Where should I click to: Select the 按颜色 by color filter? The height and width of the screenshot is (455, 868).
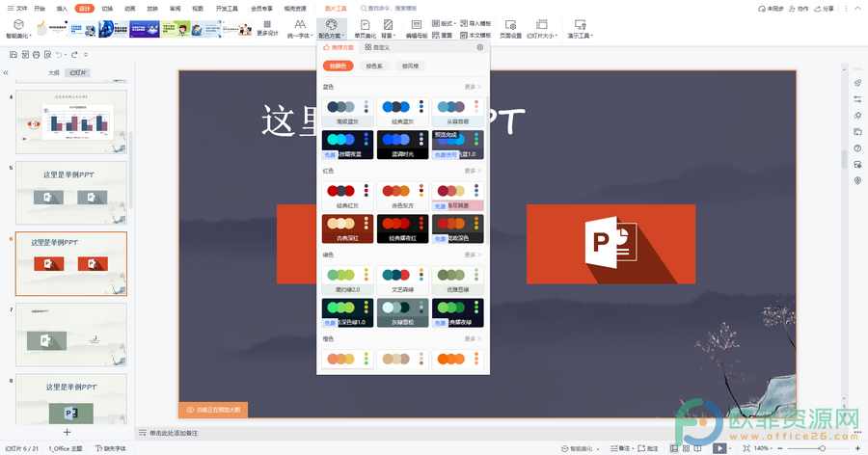pos(338,66)
